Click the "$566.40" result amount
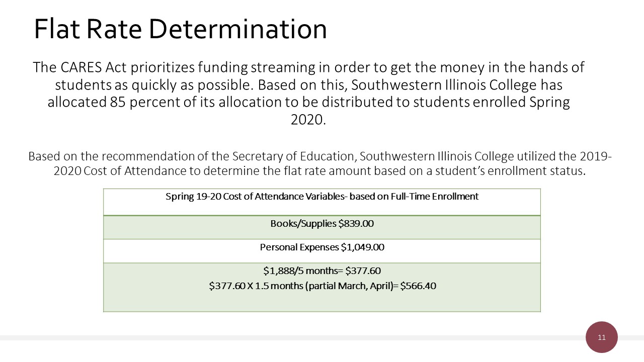The height and width of the screenshot is (362, 644). click(x=418, y=286)
